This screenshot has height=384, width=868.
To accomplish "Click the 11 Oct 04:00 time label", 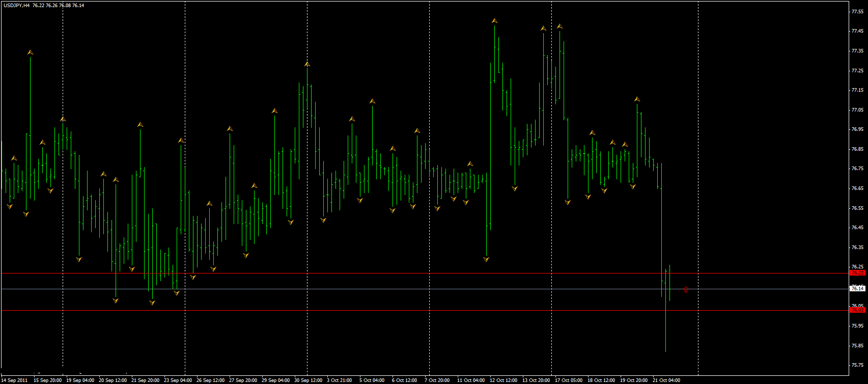I will coord(471,380).
